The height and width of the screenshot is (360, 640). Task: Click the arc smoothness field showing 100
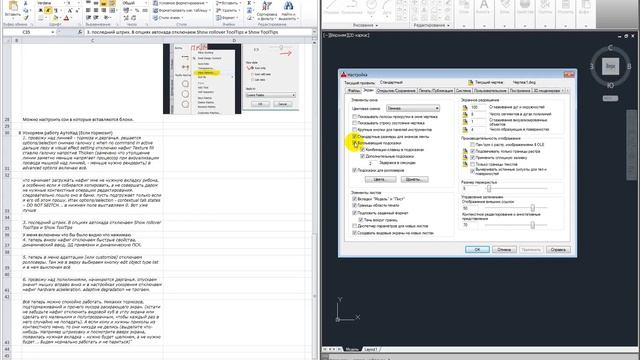pos(478,107)
